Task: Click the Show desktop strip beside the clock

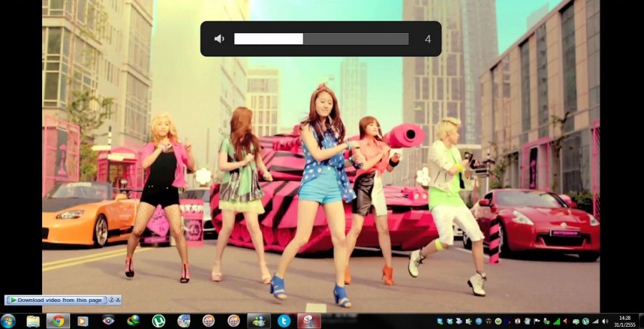Action: [x=640, y=321]
